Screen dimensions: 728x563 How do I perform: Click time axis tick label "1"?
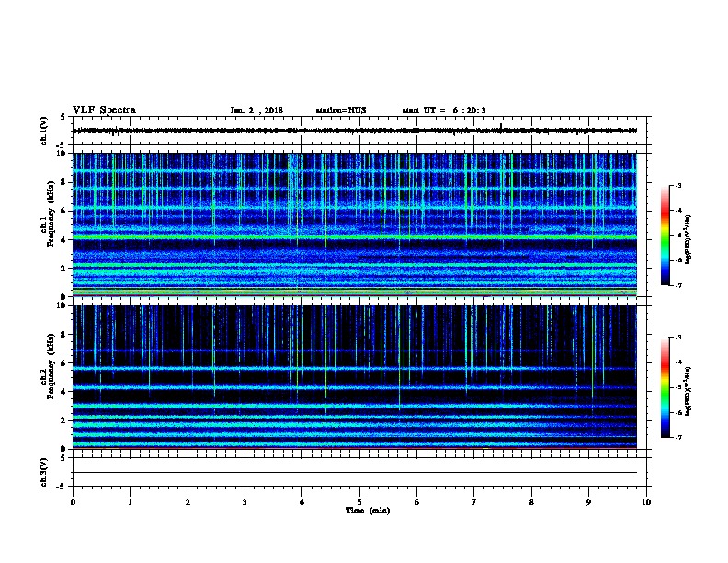[x=130, y=501]
